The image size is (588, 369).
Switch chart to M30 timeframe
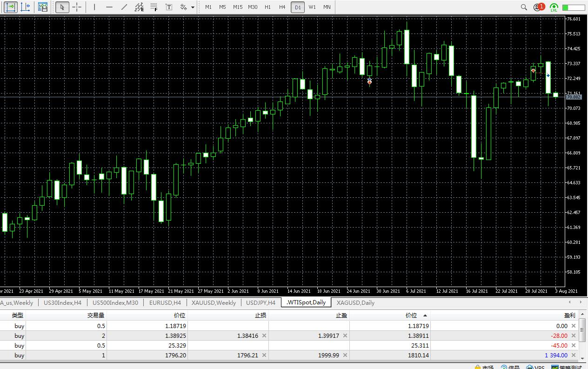[253, 7]
